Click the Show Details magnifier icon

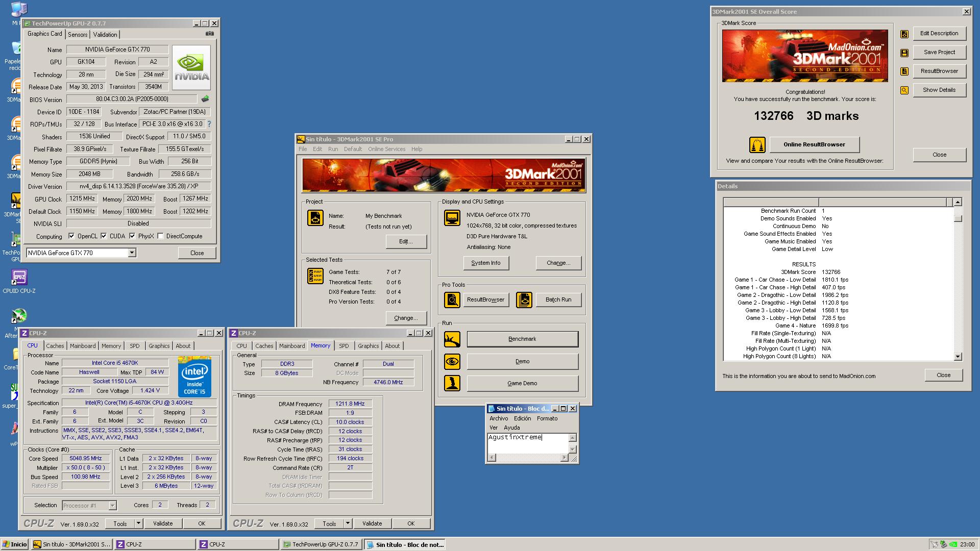point(904,90)
